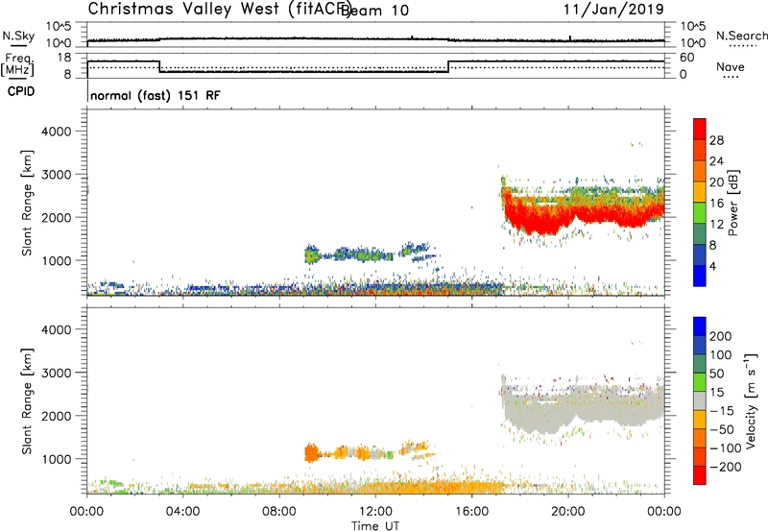Click the bright blue top segment of Velocity colorbar

(700, 326)
